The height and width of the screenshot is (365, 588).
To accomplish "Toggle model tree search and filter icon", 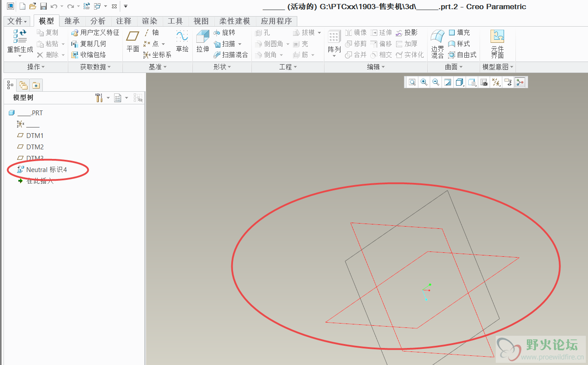I will (x=138, y=98).
